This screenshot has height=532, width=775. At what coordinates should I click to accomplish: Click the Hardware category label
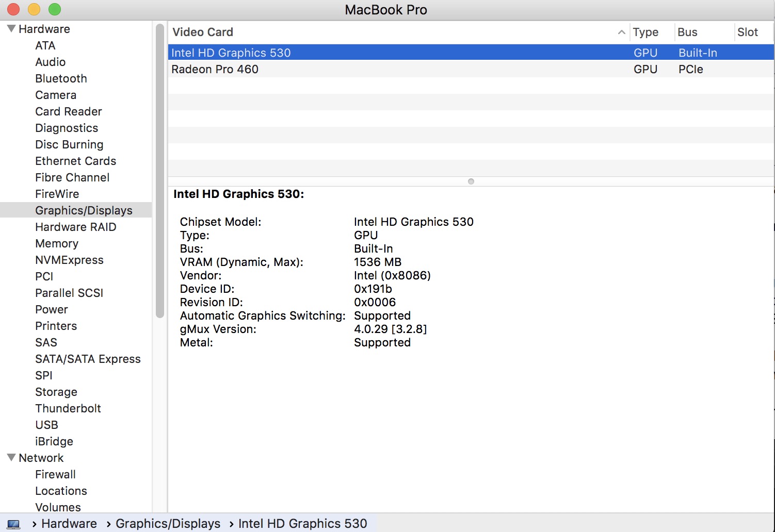(44, 29)
